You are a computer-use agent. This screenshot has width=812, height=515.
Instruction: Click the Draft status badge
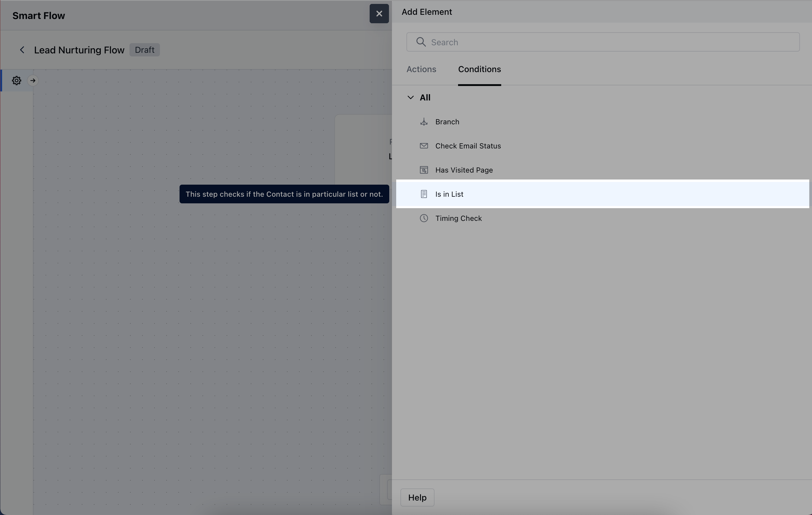(x=145, y=50)
